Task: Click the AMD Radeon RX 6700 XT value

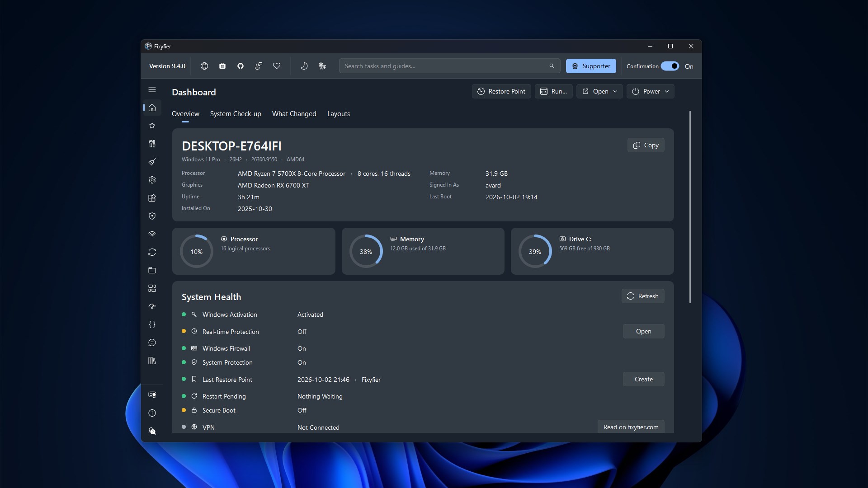Action: point(273,185)
